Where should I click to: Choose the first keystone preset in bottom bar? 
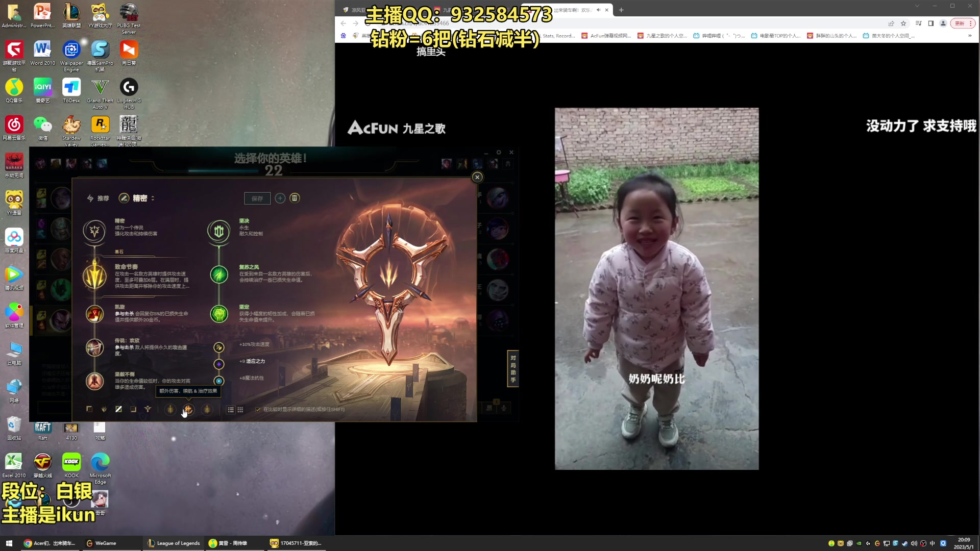click(170, 409)
